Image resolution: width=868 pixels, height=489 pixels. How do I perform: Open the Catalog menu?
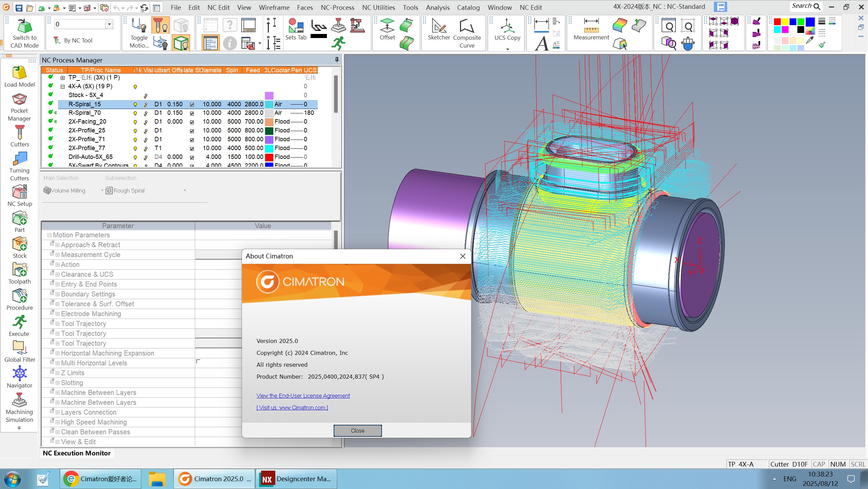click(468, 7)
